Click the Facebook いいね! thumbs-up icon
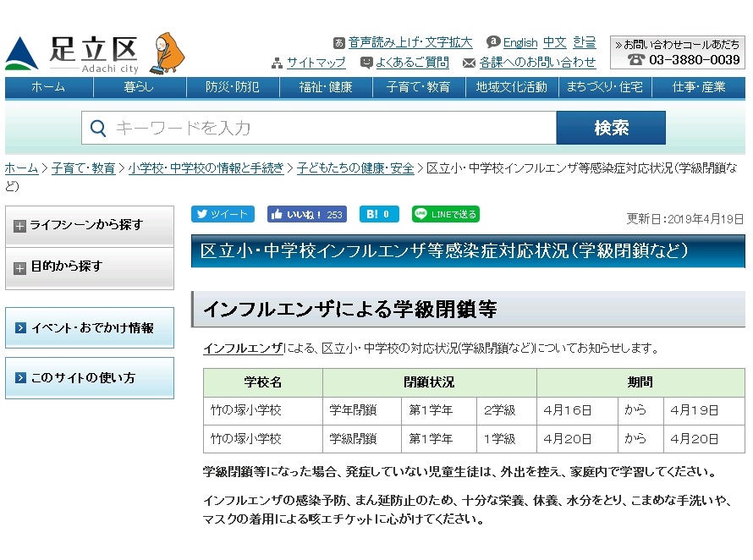Viewport: 753px width, 560px height. [277, 214]
